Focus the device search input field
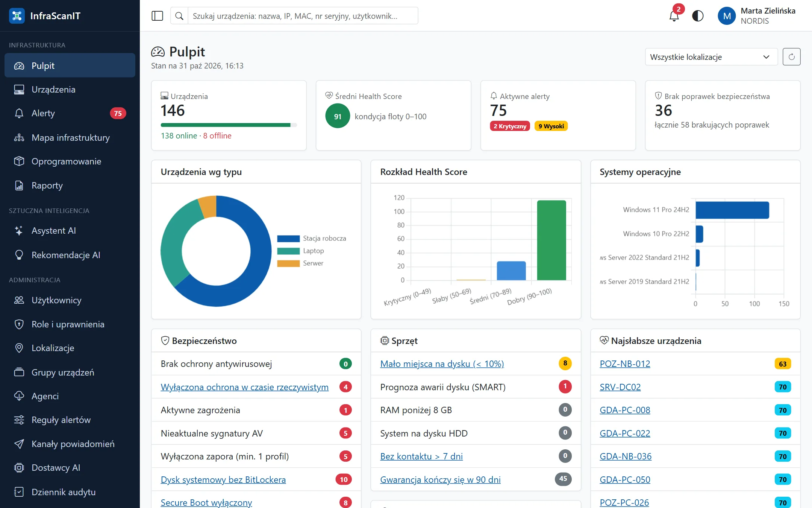Viewport: 812px width, 508px height. click(303, 16)
